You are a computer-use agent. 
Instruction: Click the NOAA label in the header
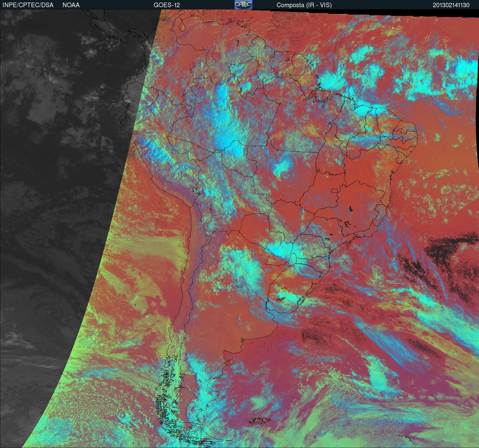(71, 5)
